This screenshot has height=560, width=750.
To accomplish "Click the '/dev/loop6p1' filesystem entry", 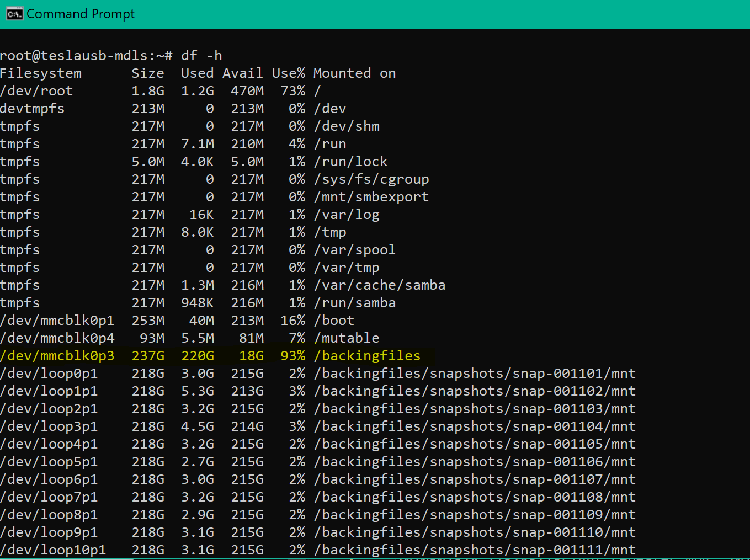I will click(x=49, y=479).
